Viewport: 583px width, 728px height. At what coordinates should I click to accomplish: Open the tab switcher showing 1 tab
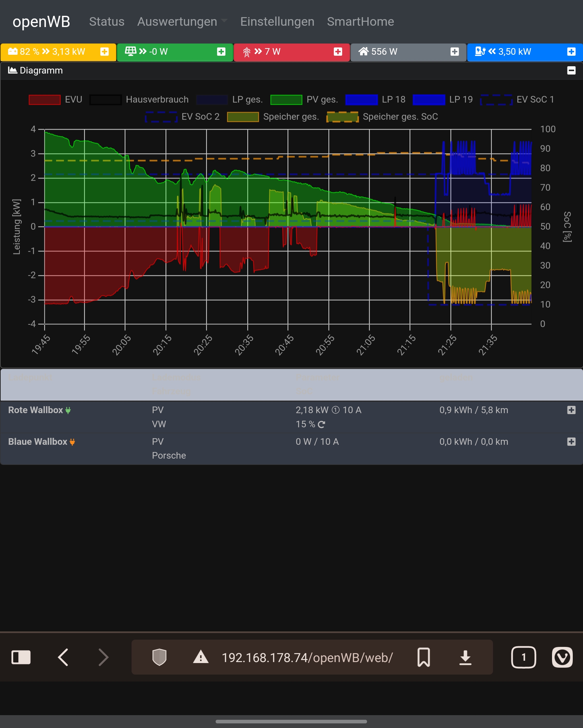tap(523, 657)
